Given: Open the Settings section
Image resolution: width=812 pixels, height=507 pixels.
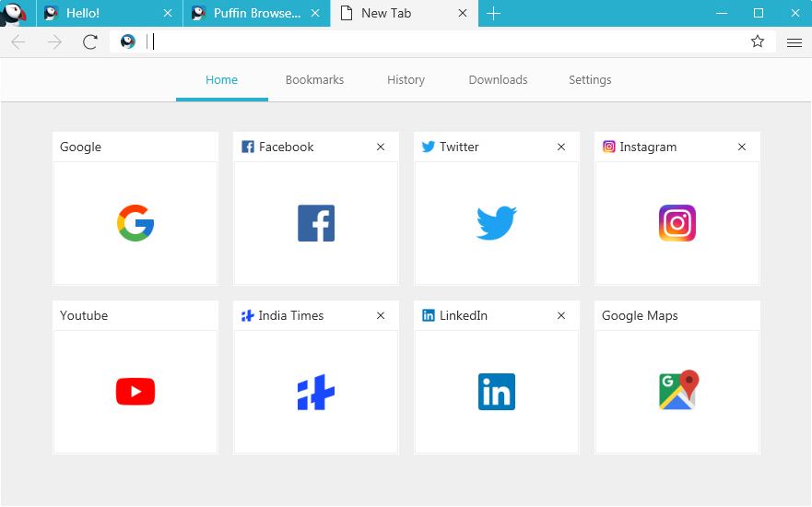Looking at the screenshot, I should 590,80.
